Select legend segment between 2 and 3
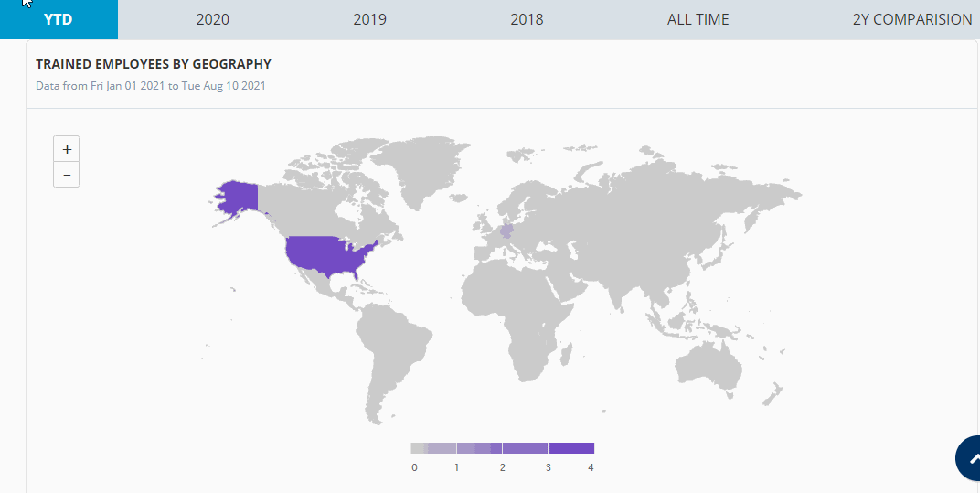This screenshot has width=980, height=493. [525, 448]
